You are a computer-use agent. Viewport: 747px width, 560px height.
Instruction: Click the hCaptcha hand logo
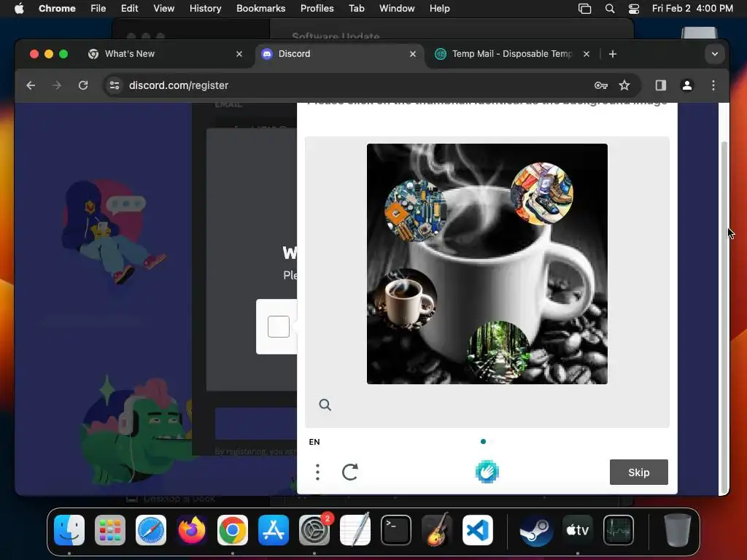pyautogui.click(x=487, y=472)
